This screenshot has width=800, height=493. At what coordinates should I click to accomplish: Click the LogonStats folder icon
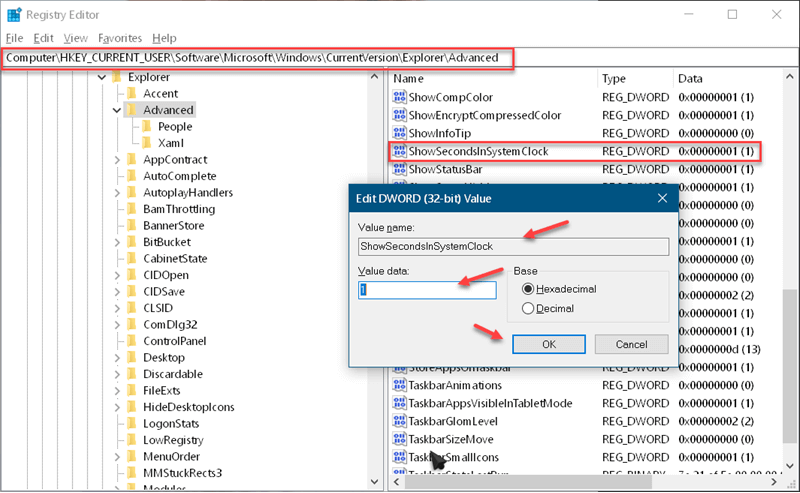[x=132, y=423]
